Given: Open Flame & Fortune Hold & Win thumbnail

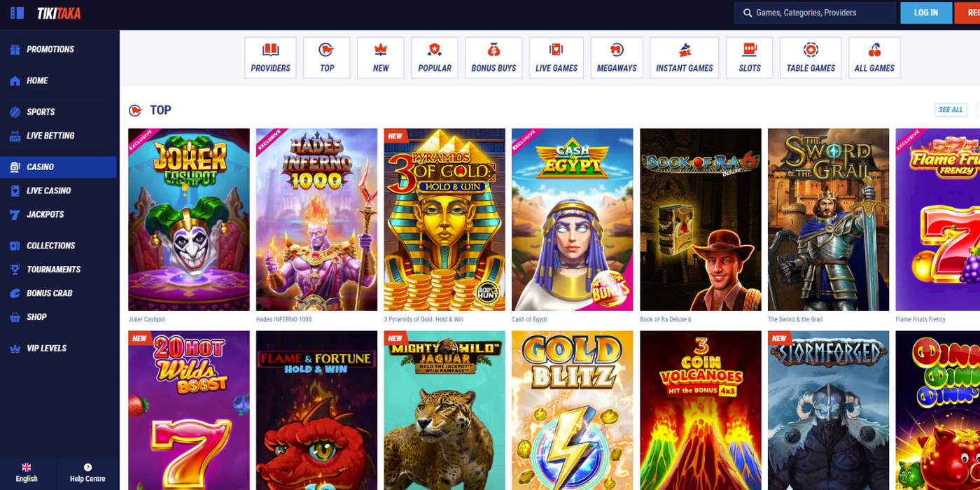Looking at the screenshot, I should click(316, 410).
